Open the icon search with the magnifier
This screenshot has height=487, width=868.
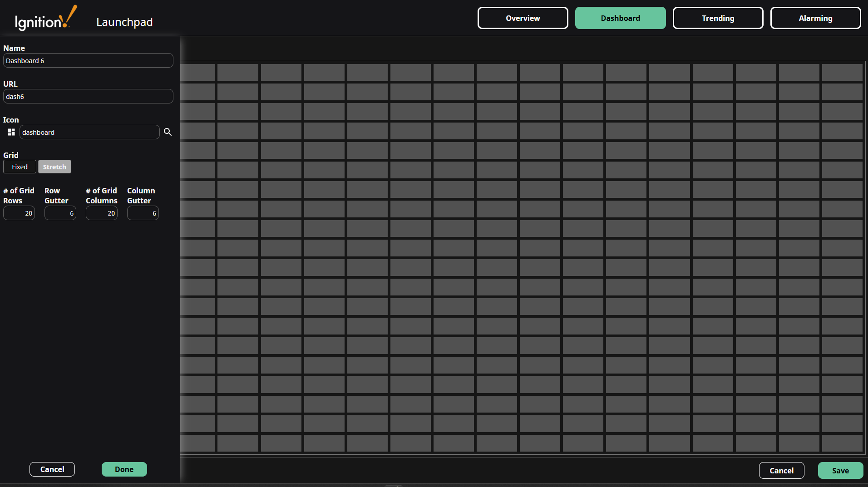pyautogui.click(x=168, y=132)
